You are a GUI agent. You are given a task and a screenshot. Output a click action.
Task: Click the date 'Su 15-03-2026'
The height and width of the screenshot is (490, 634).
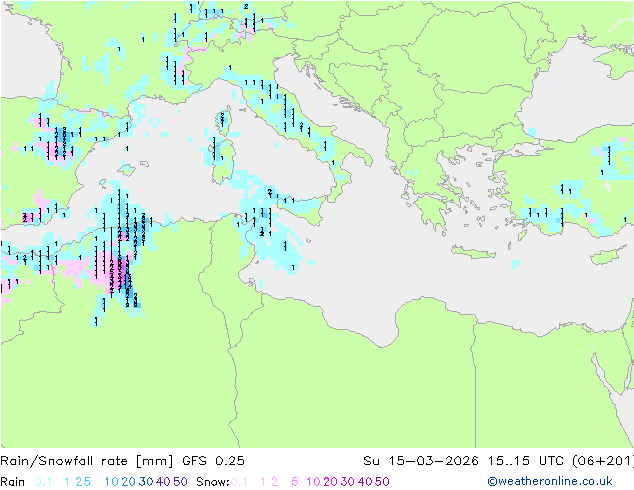(421, 461)
